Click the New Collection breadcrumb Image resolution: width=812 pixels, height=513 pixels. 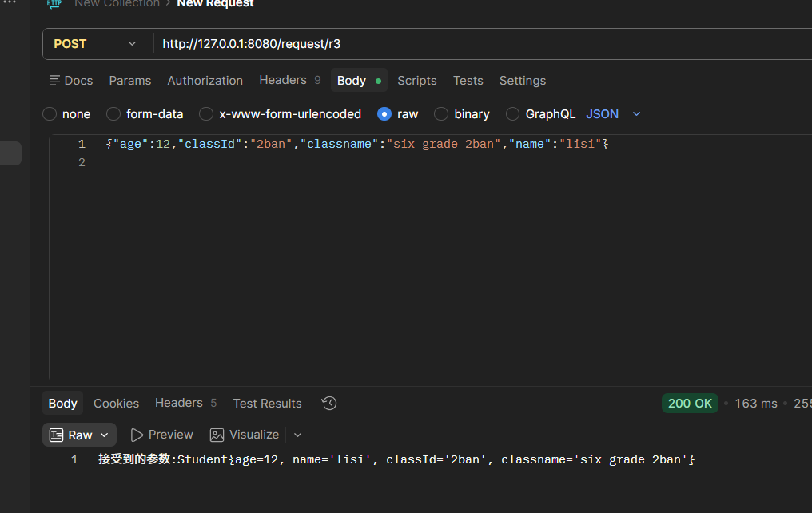[x=117, y=4]
